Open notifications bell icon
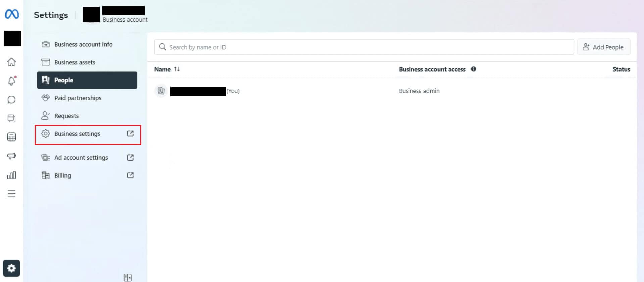The height and width of the screenshot is (282, 644). tap(11, 81)
